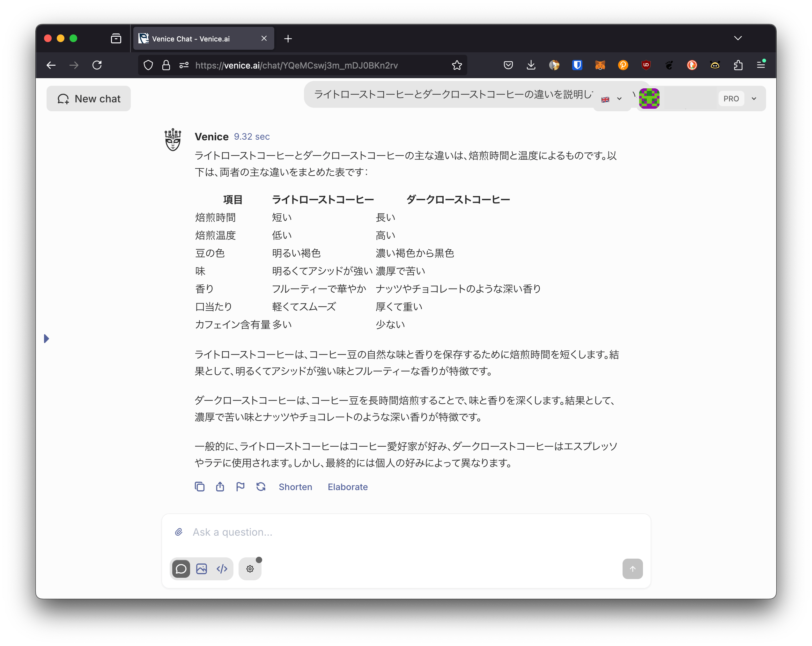The height and width of the screenshot is (646, 812).
Task: Click the Elaborate button
Action: [x=347, y=487]
